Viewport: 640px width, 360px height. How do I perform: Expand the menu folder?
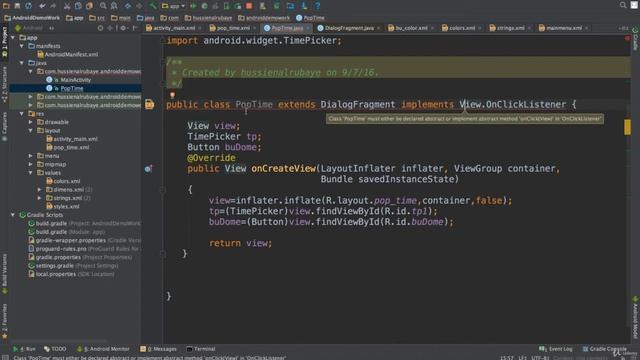tap(31, 156)
